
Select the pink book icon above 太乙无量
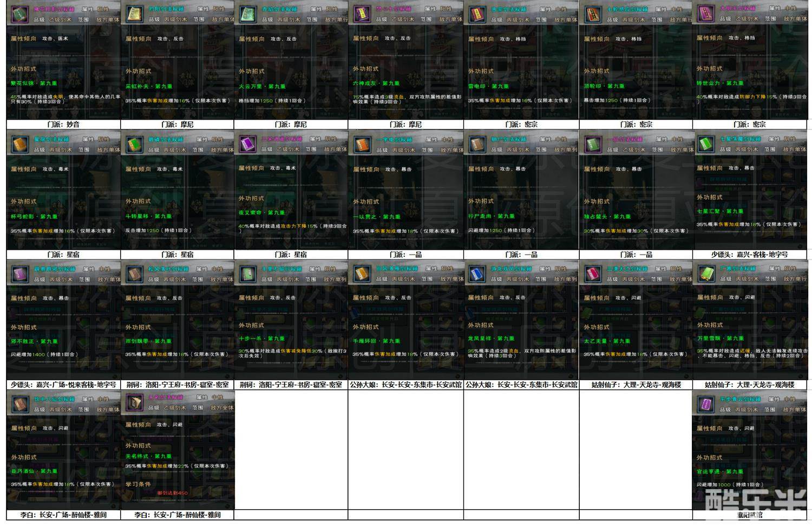(592, 274)
